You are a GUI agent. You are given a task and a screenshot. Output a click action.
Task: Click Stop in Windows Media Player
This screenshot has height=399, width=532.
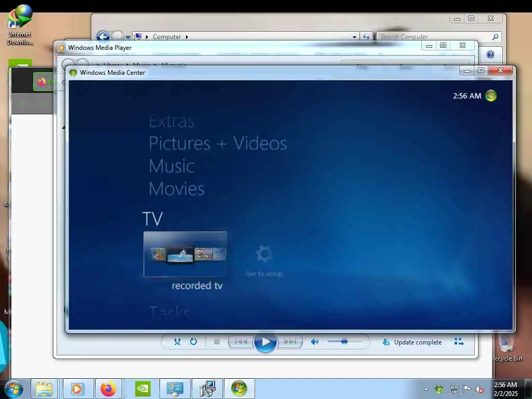tap(217, 342)
